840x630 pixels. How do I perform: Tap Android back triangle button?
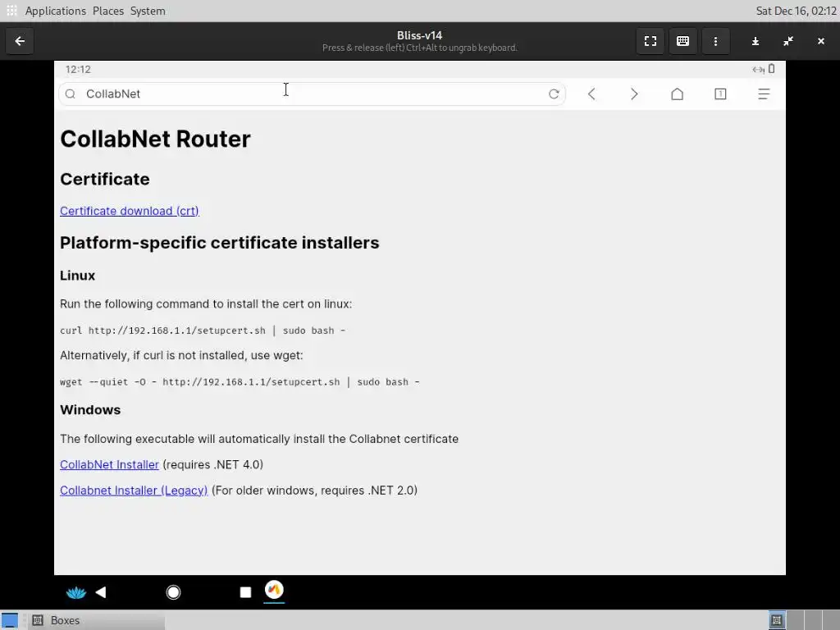click(101, 592)
